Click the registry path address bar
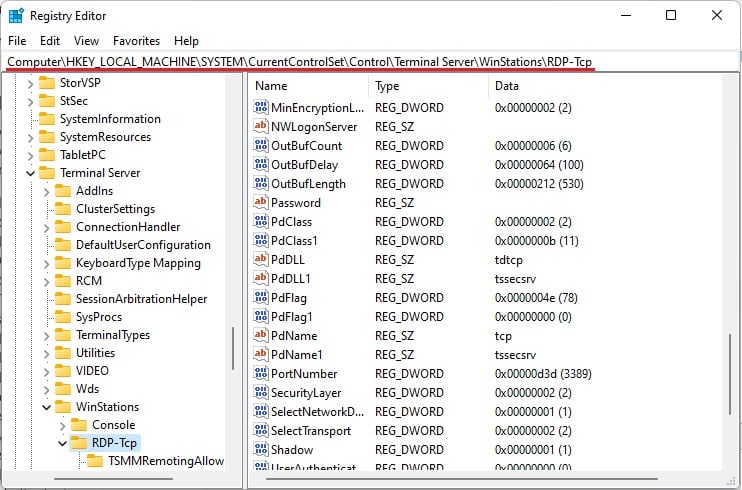Screen dimensions: 742x490 (371, 62)
